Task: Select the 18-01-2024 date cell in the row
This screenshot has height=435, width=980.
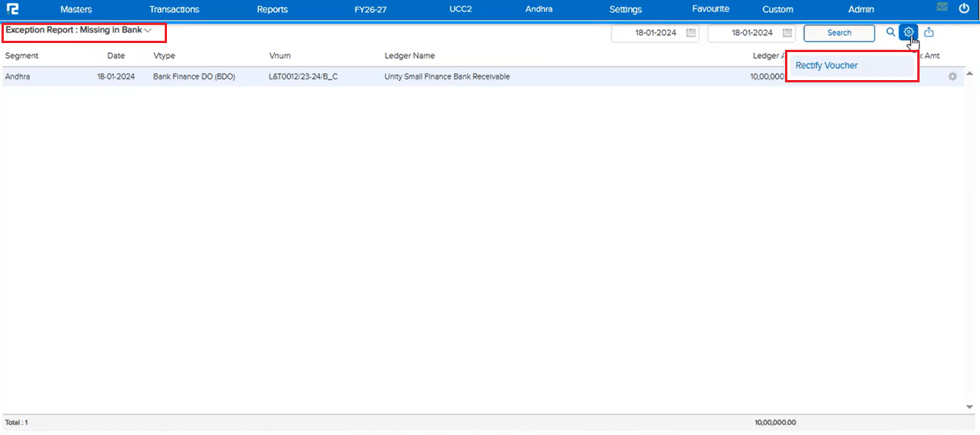Action: tap(116, 76)
